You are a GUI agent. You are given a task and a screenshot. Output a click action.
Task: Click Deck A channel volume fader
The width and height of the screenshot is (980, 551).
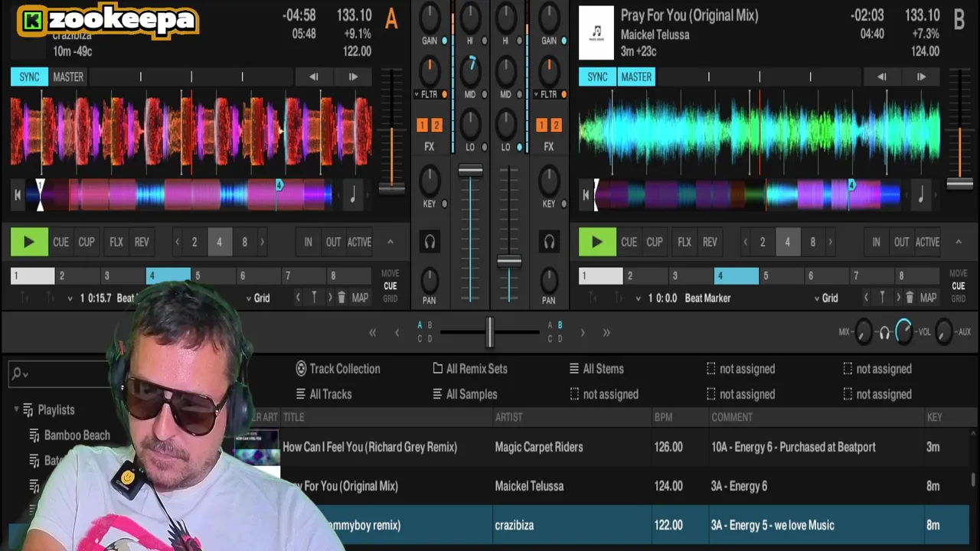(x=470, y=171)
